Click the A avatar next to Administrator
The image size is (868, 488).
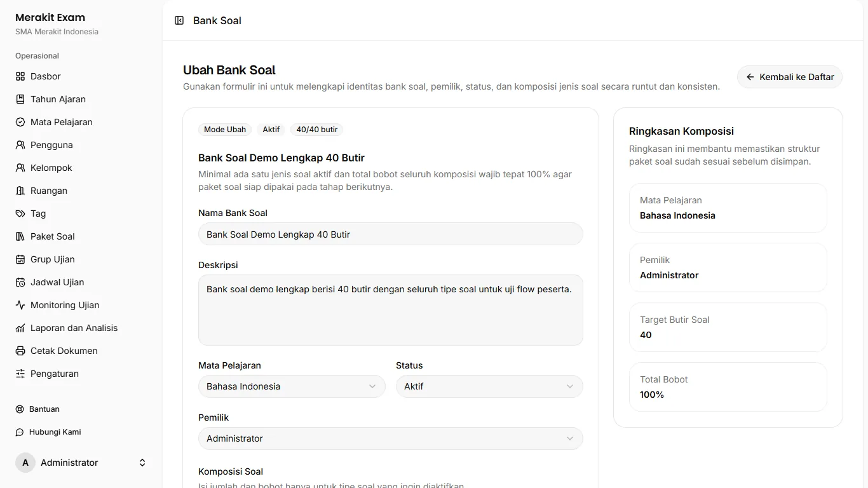pyautogui.click(x=25, y=463)
